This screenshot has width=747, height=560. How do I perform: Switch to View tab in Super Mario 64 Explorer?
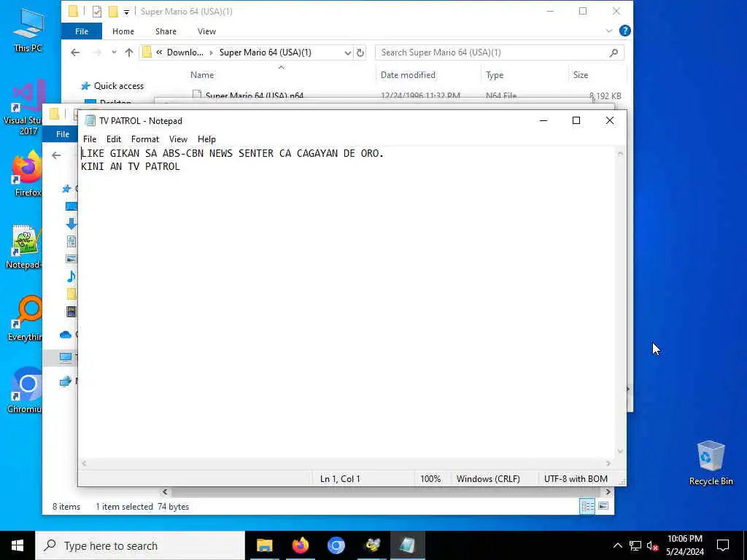tap(206, 31)
